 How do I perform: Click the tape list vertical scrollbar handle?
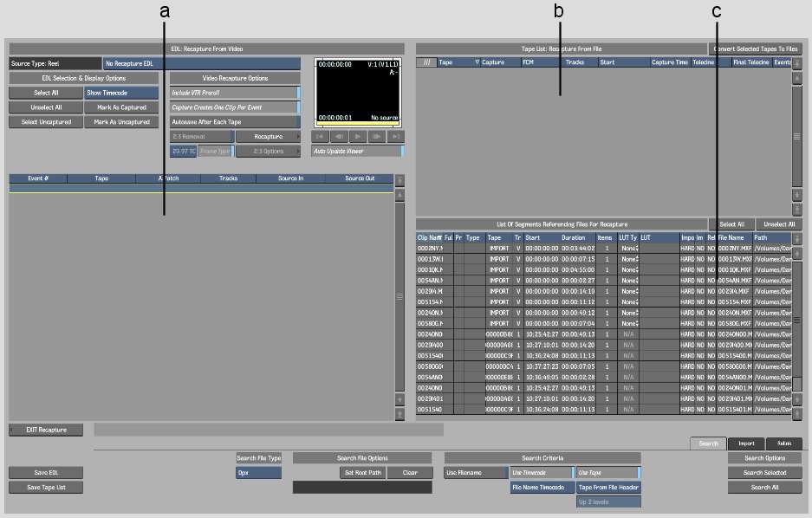[796, 136]
